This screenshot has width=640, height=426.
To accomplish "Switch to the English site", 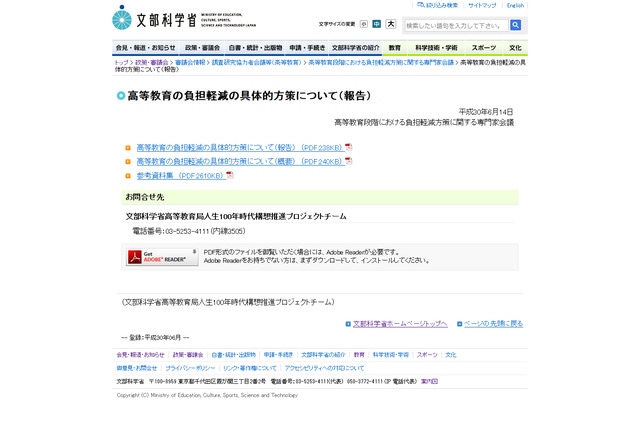I will tap(515, 5).
